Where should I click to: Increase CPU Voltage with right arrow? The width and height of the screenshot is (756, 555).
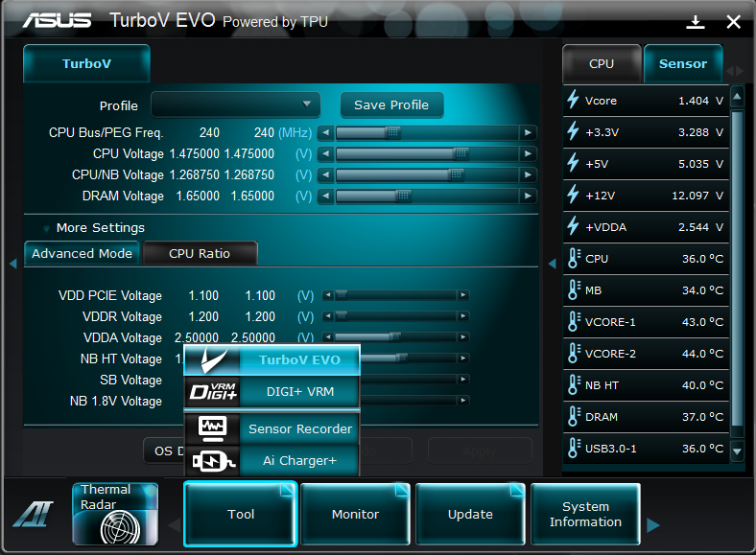(528, 153)
